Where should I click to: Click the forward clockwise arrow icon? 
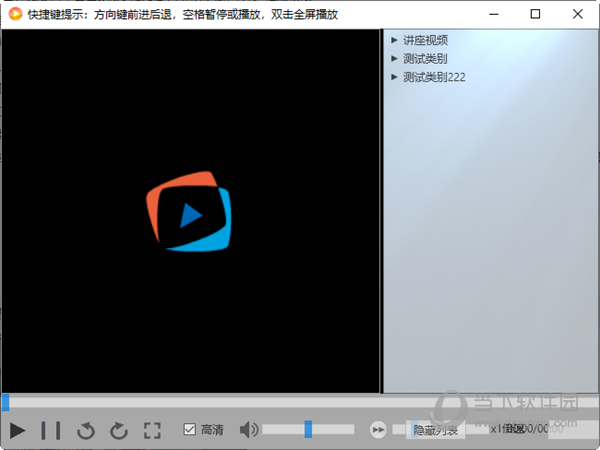pos(119,430)
